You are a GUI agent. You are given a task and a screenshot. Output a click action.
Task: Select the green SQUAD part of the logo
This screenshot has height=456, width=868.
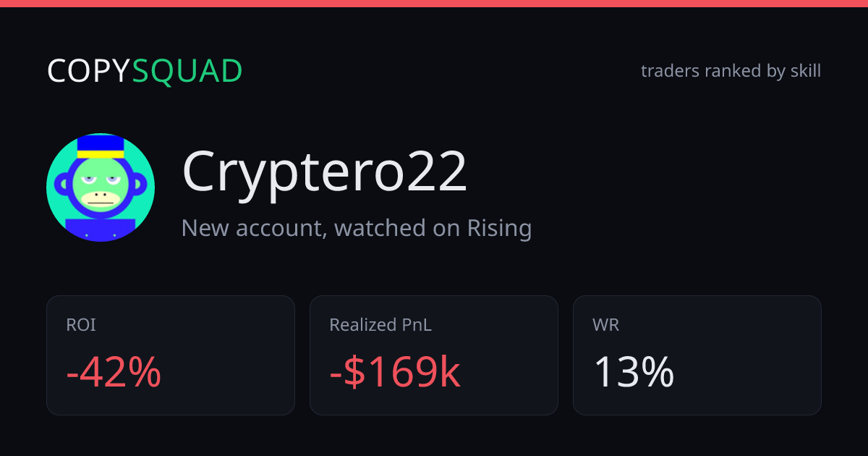pos(187,71)
